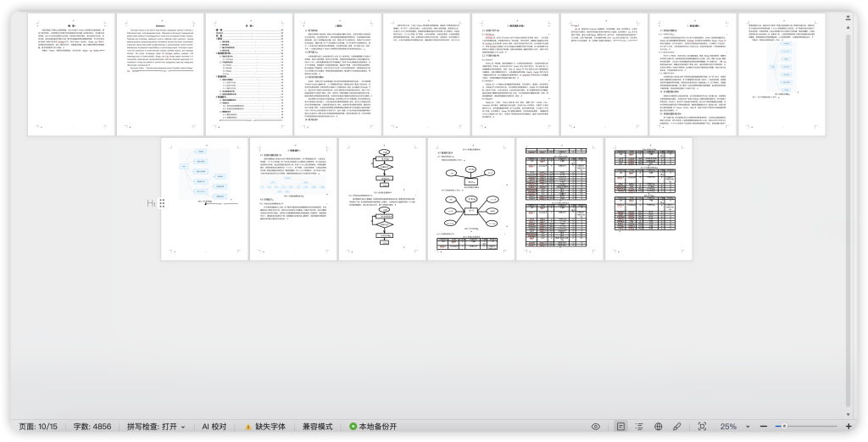Click 拼写检查: 打开 status text
The image size is (868, 442).
pos(153,427)
